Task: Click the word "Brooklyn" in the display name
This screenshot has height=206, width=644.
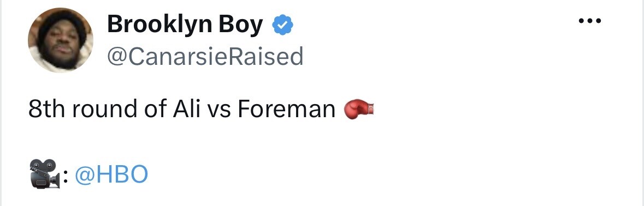Action: coord(158,26)
